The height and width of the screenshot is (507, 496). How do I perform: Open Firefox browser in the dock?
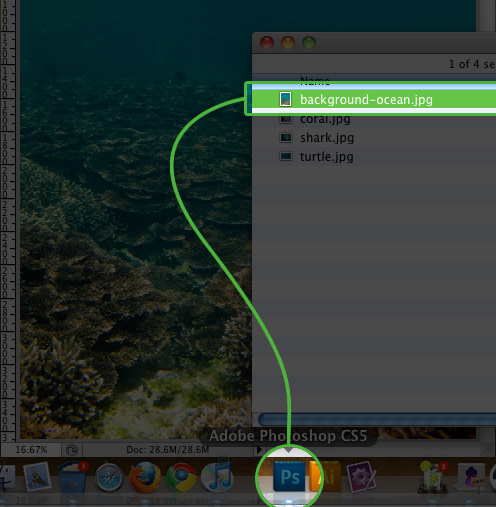(145, 477)
